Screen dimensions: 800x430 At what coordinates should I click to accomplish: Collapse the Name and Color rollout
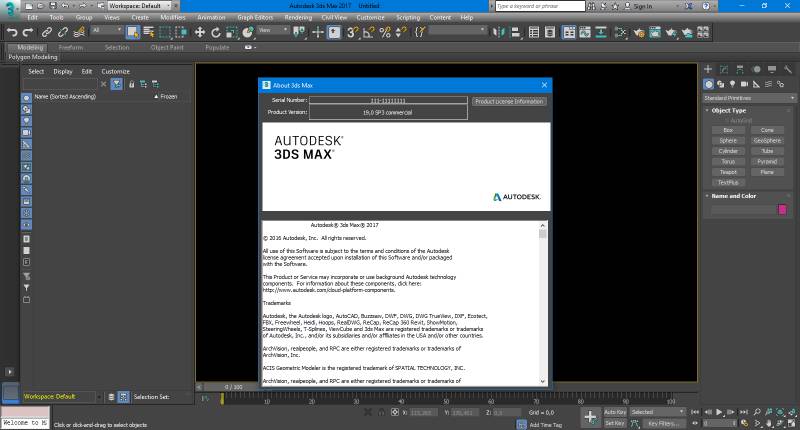coord(733,196)
